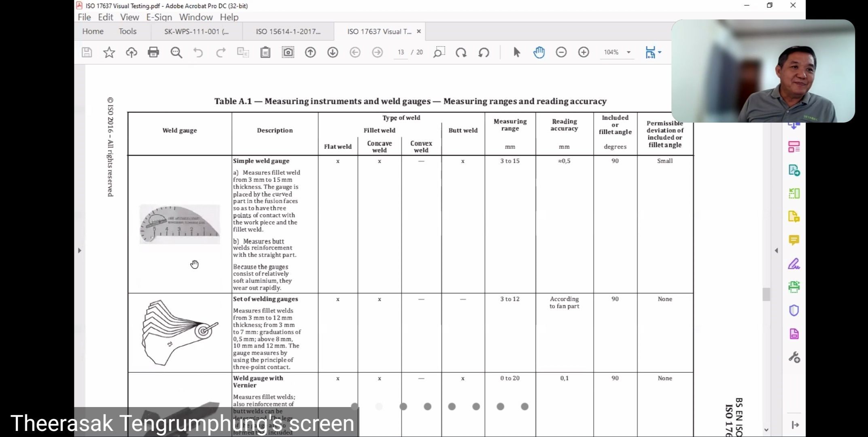Image resolution: width=868 pixels, height=437 pixels.
Task: Choose the Selection arrow tool
Action: pyautogui.click(x=517, y=52)
